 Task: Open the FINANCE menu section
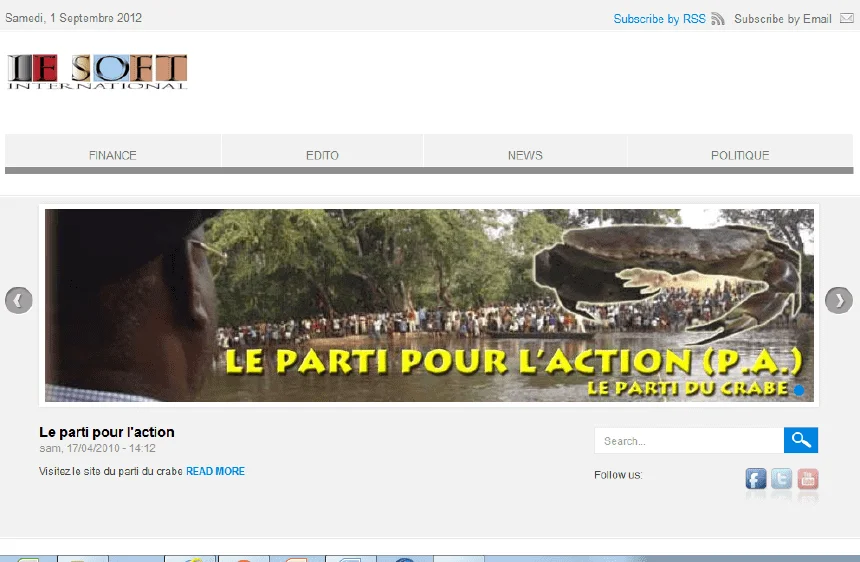coord(113,155)
